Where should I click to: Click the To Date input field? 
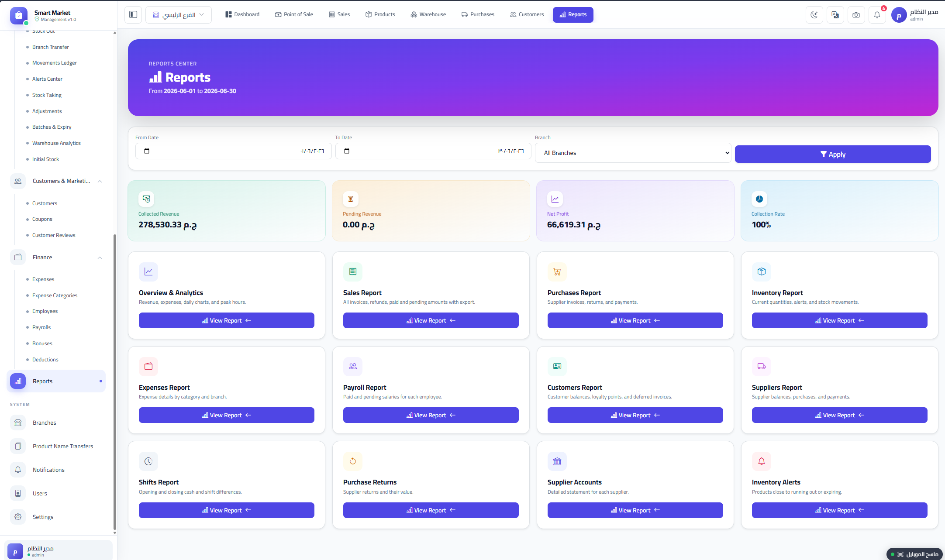tap(433, 151)
